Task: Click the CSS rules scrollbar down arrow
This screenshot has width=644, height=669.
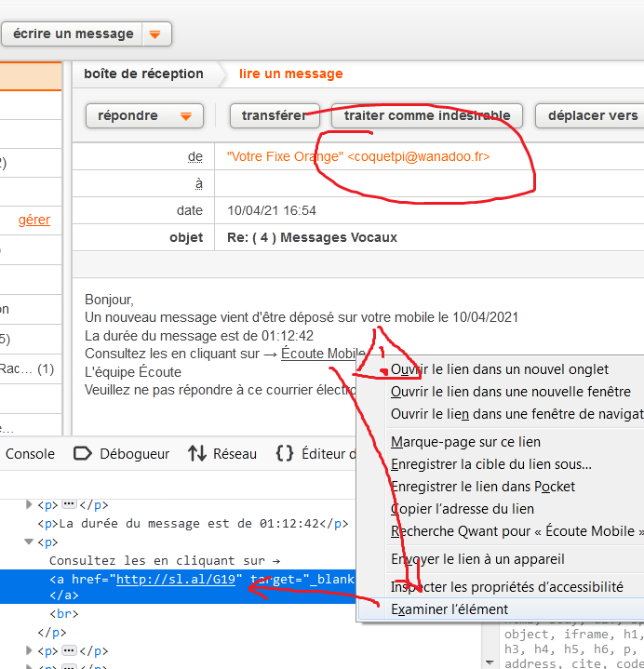Action: 490,662
